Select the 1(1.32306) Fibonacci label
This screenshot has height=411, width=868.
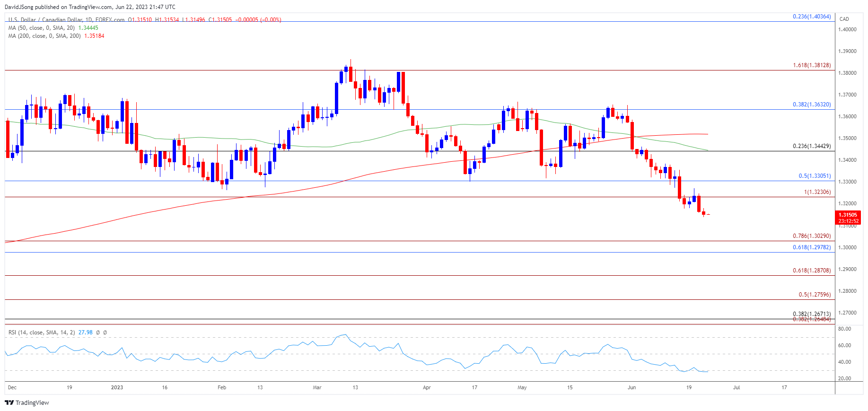(817, 192)
